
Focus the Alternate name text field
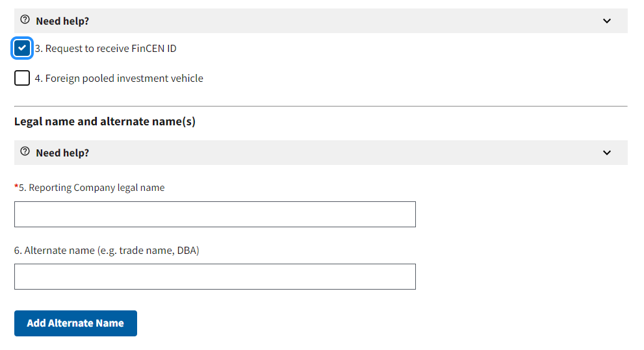214,277
